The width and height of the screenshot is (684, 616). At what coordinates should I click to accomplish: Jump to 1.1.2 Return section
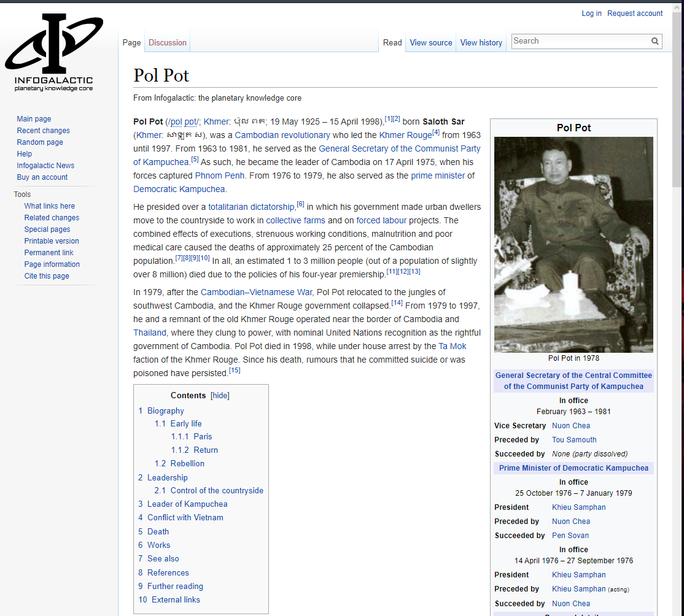pyautogui.click(x=195, y=450)
